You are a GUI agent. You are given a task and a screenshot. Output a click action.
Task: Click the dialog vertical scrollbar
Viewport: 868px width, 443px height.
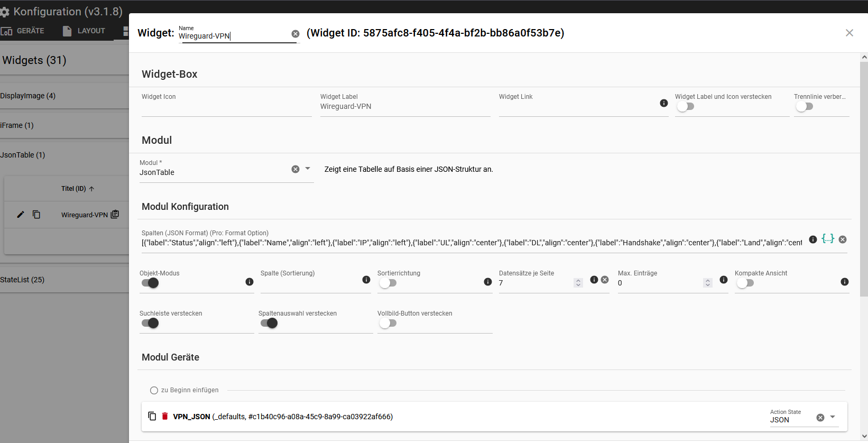[x=864, y=180]
